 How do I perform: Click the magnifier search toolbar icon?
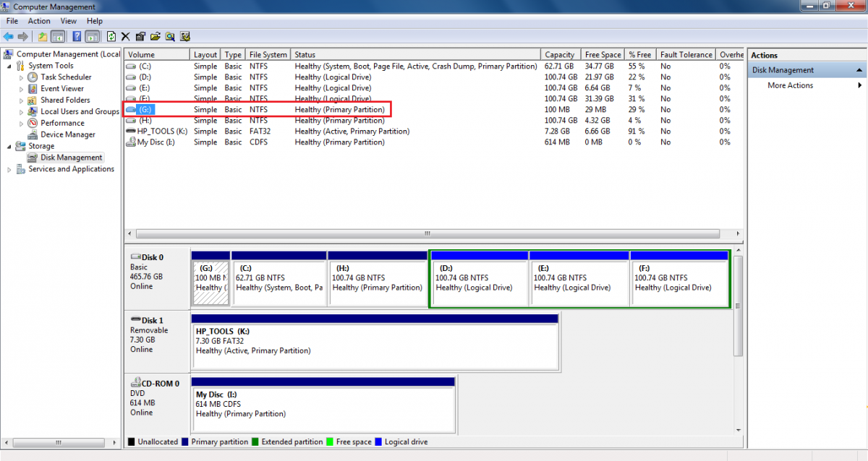tap(170, 36)
